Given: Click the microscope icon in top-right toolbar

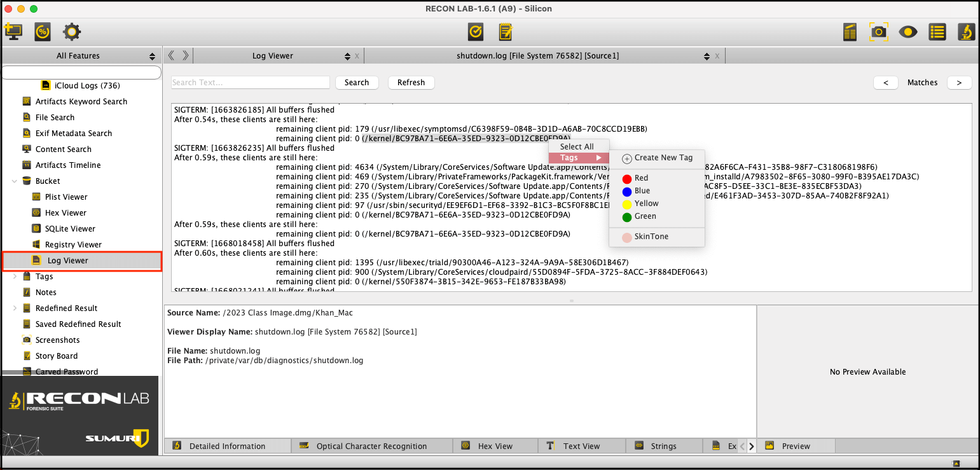Looking at the screenshot, I should pos(965,31).
